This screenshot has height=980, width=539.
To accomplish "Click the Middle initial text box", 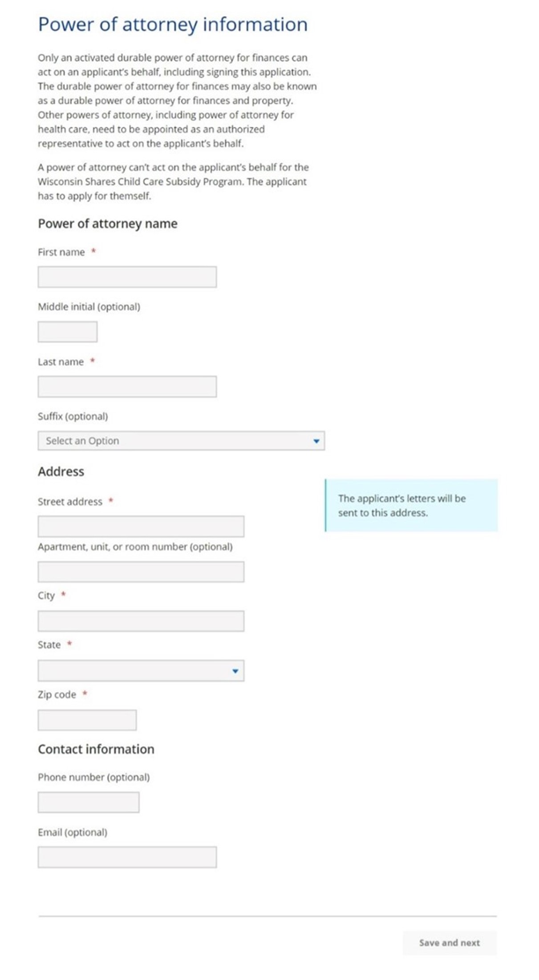I will click(67, 332).
